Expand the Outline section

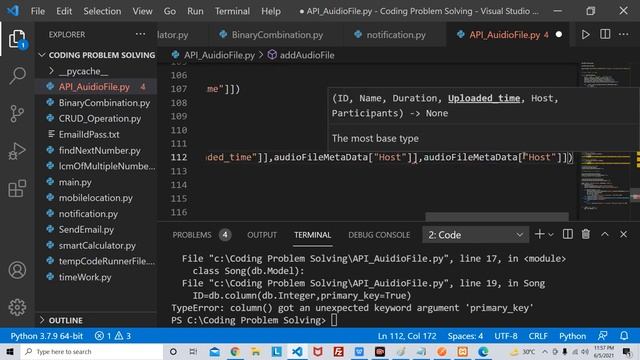96,320
